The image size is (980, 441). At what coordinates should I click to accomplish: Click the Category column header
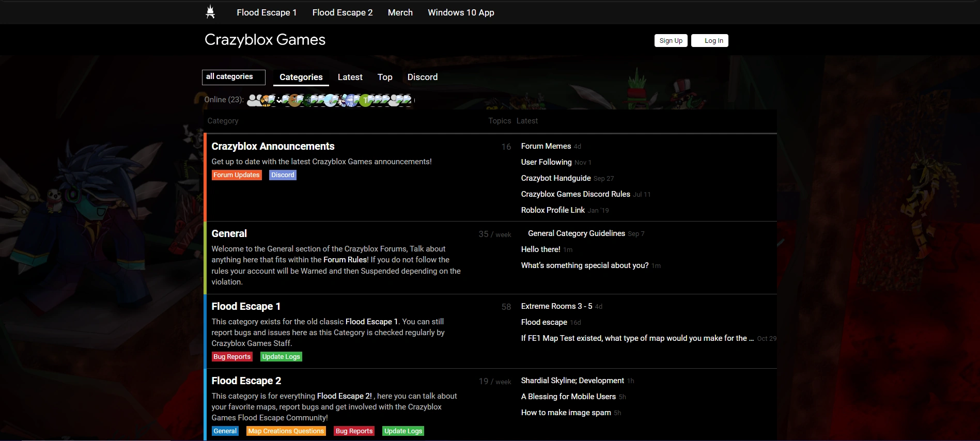pyautogui.click(x=223, y=121)
